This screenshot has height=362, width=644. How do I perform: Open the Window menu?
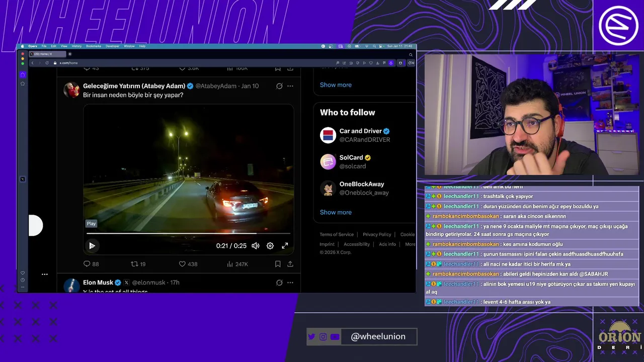coord(129,46)
